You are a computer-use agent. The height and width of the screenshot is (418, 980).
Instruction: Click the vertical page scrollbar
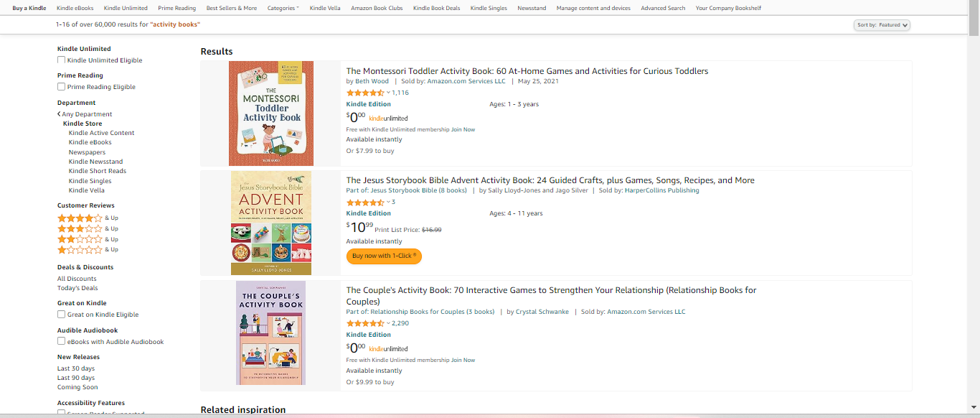[x=974, y=215]
